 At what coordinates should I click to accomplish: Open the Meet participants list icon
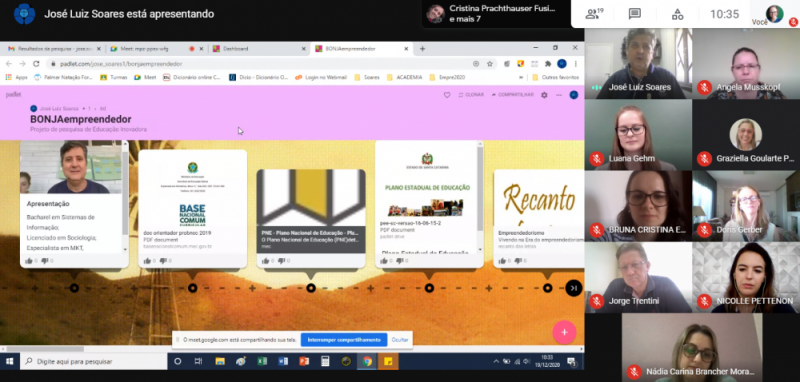[x=594, y=14]
